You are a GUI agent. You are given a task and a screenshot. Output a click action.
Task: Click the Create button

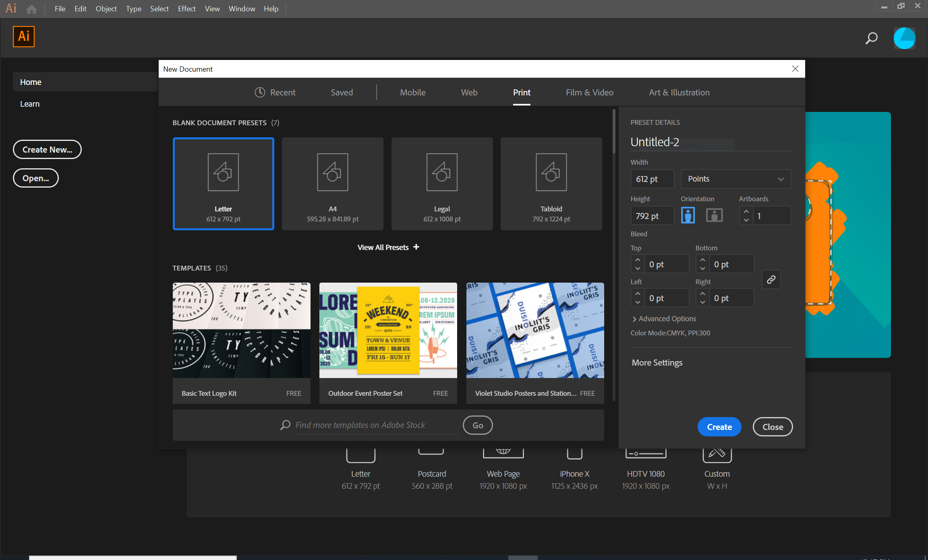[719, 426]
